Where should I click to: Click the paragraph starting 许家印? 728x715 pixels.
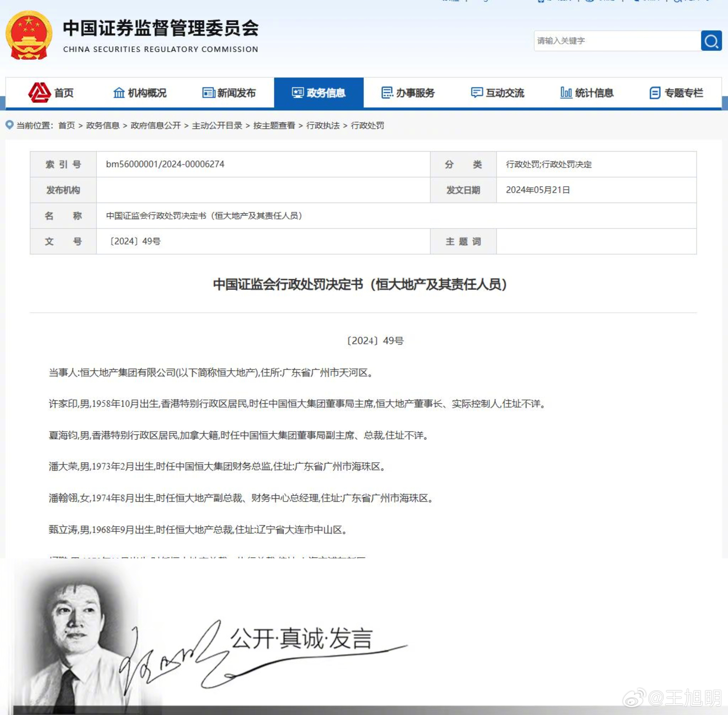coord(297,404)
